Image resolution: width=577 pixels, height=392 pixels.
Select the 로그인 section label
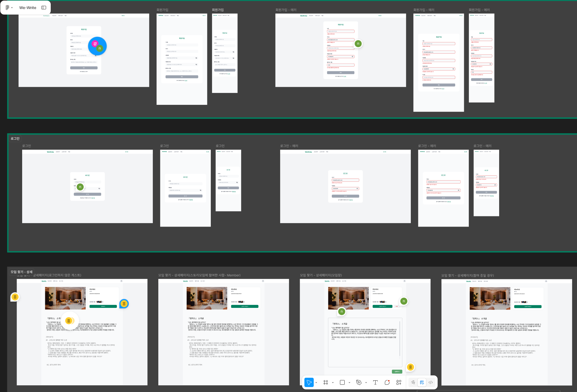point(15,138)
